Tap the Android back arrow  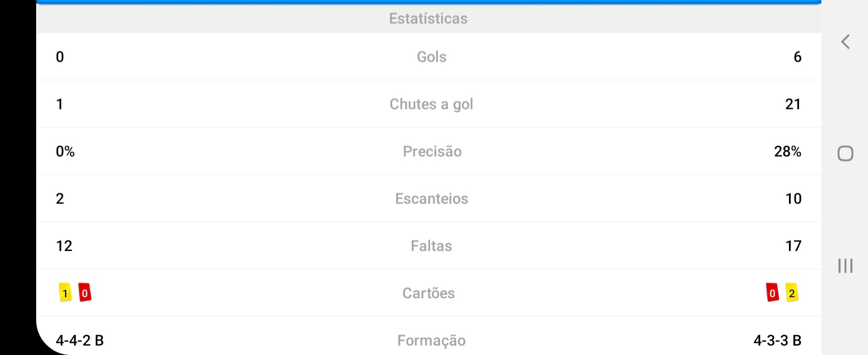point(845,41)
